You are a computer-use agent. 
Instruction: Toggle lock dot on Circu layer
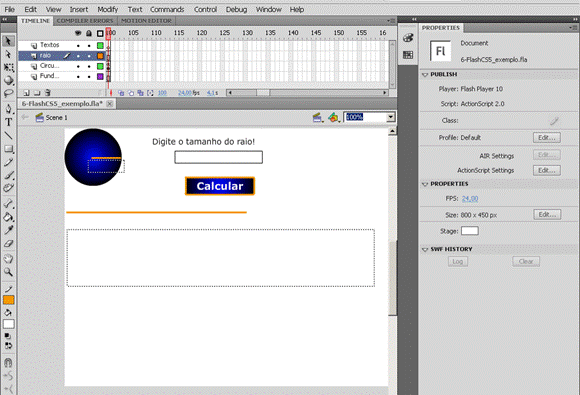(x=89, y=66)
